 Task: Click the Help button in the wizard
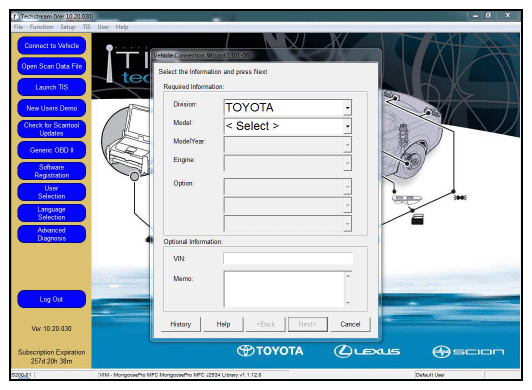click(223, 324)
